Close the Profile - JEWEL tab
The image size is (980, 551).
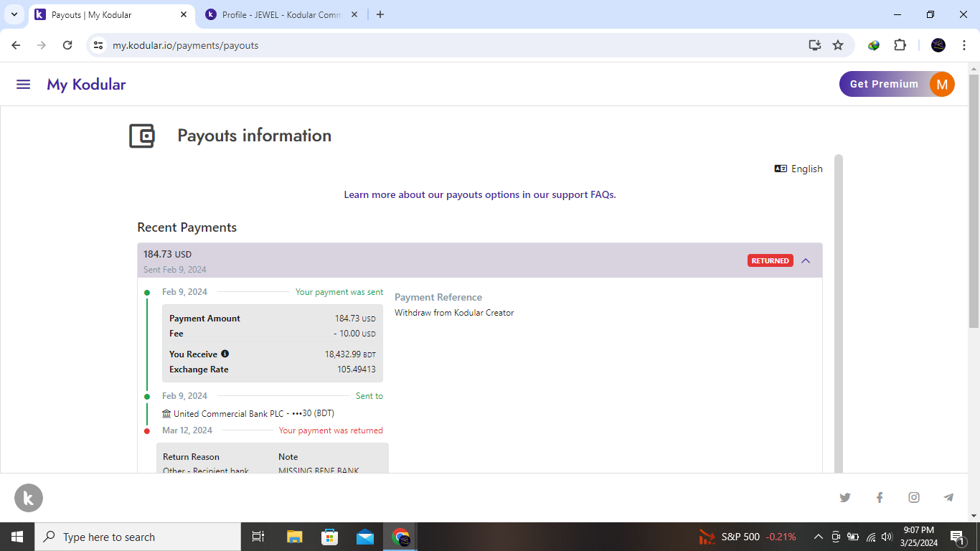(354, 14)
